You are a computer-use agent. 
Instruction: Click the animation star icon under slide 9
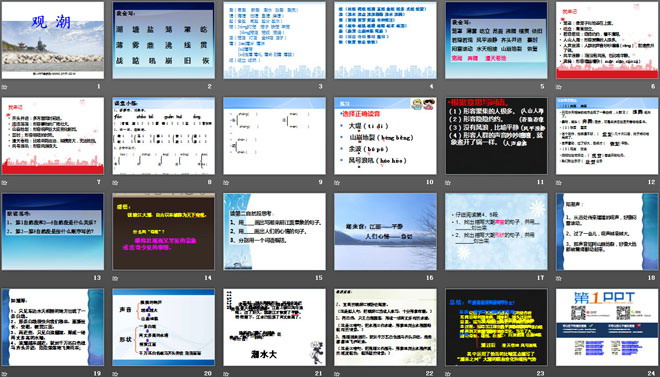pos(226,183)
